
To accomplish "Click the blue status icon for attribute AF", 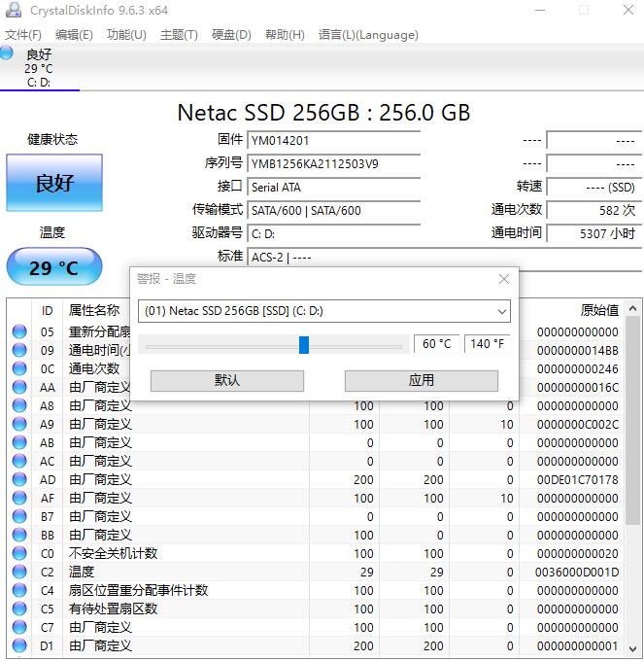I will point(19,498).
